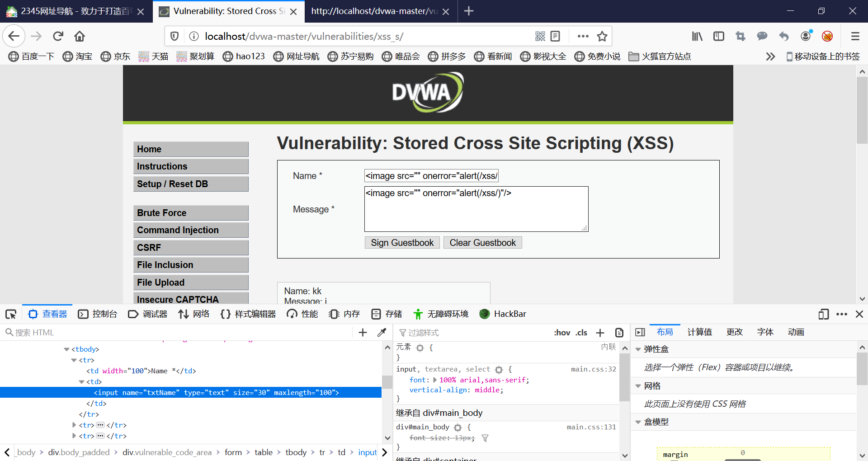This screenshot has height=461, width=868.
Task: Open a new browser tab
Action: point(469,11)
